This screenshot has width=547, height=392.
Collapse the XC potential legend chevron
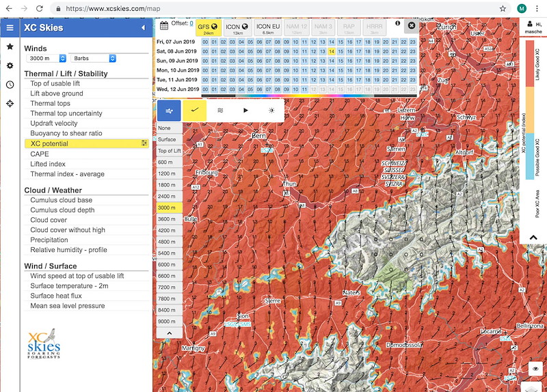(533, 238)
